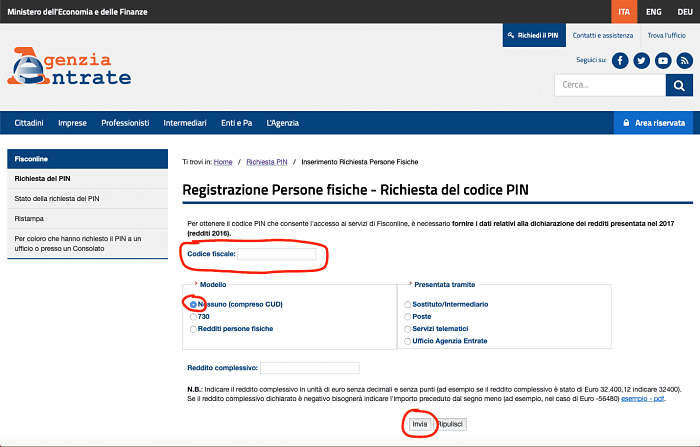Screen dimensions: 700x447
Task: Click the Agenzia Entrate logo
Action: point(70,68)
